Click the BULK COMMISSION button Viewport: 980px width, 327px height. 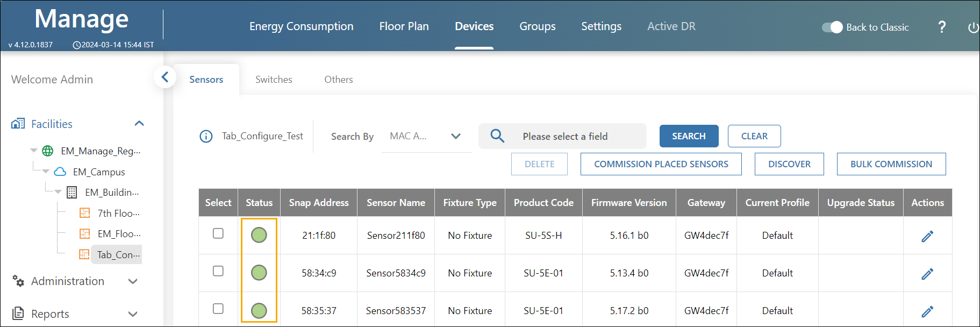point(891,164)
